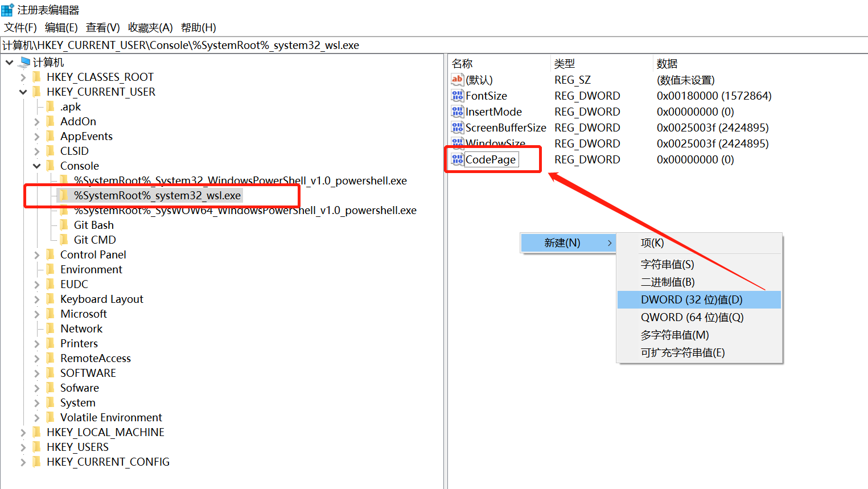Expand the CLSID key
The image size is (868, 489).
pos(37,151)
